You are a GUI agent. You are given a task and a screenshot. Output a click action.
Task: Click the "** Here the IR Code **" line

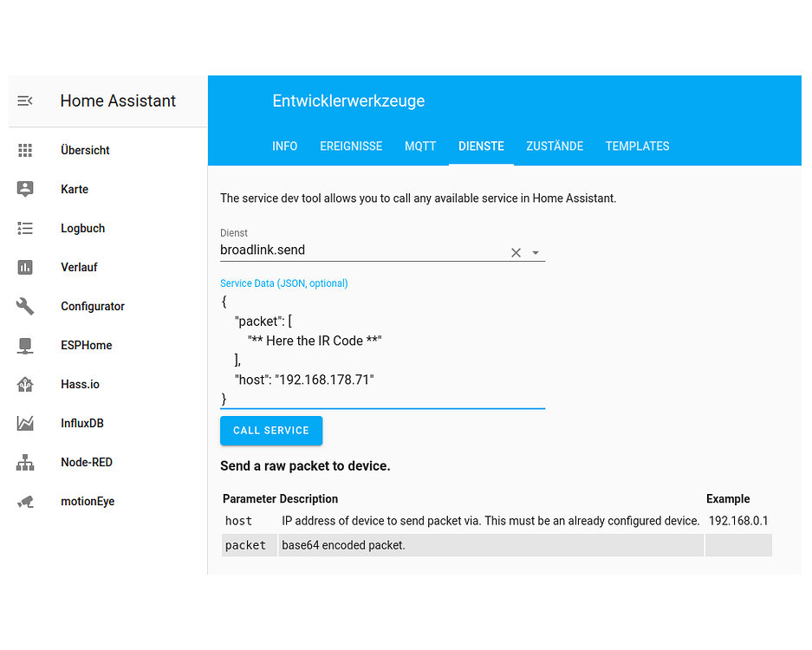[x=315, y=341]
